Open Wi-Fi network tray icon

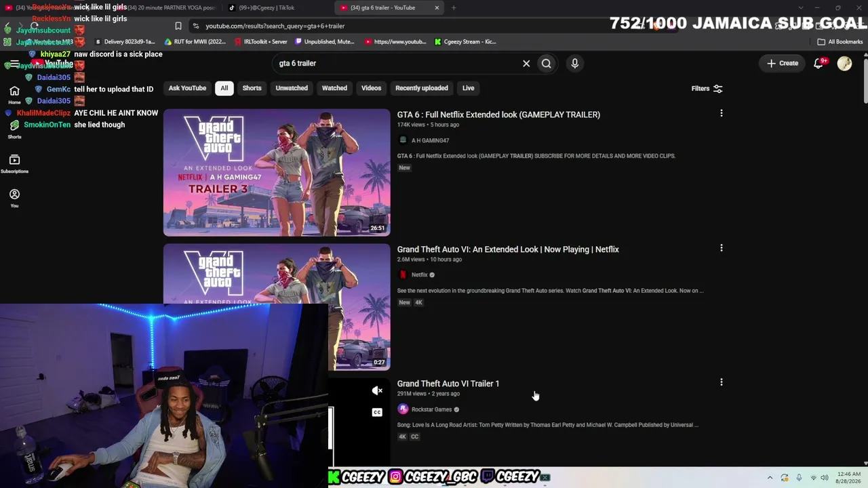pos(813,478)
